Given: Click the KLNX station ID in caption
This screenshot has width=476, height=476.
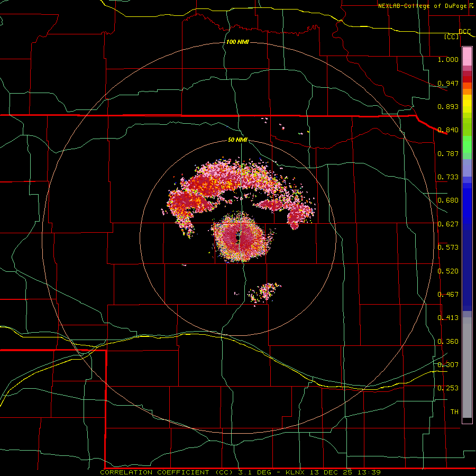Looking at the screenshot, I should coord(296,472).
